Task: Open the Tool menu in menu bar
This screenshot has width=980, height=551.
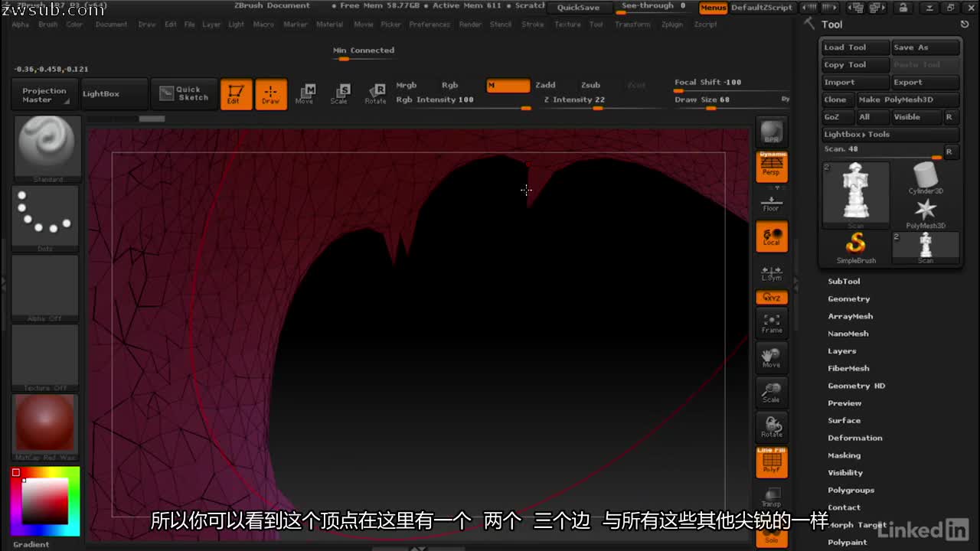Action: 596,24
